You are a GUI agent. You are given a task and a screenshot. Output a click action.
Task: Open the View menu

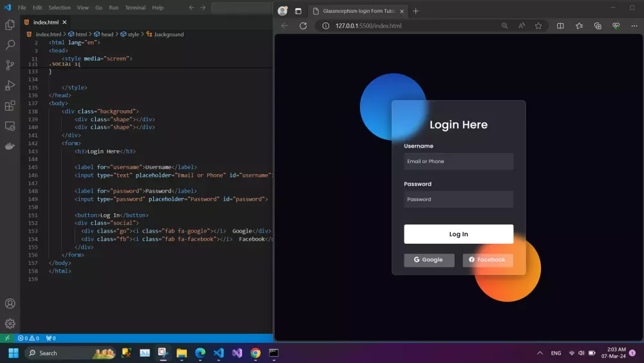pyautogui.click(x=83, y=7)
